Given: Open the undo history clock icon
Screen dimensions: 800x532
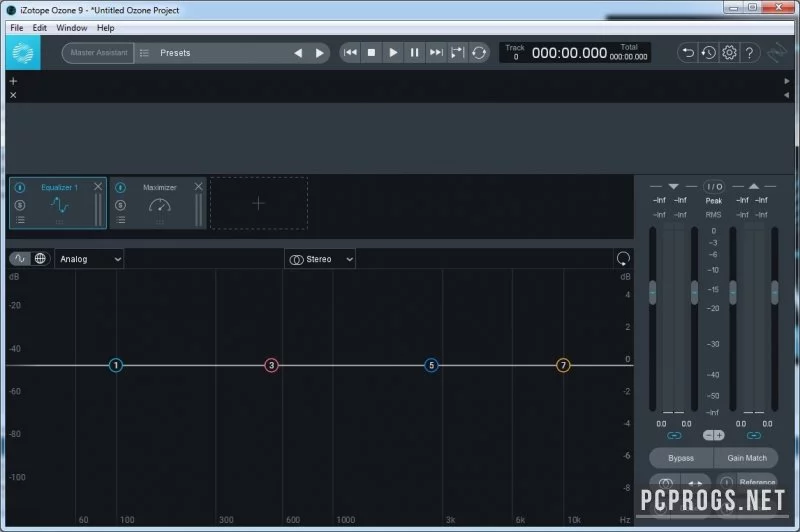Looking at the screenshot, I should coord(709,53).
